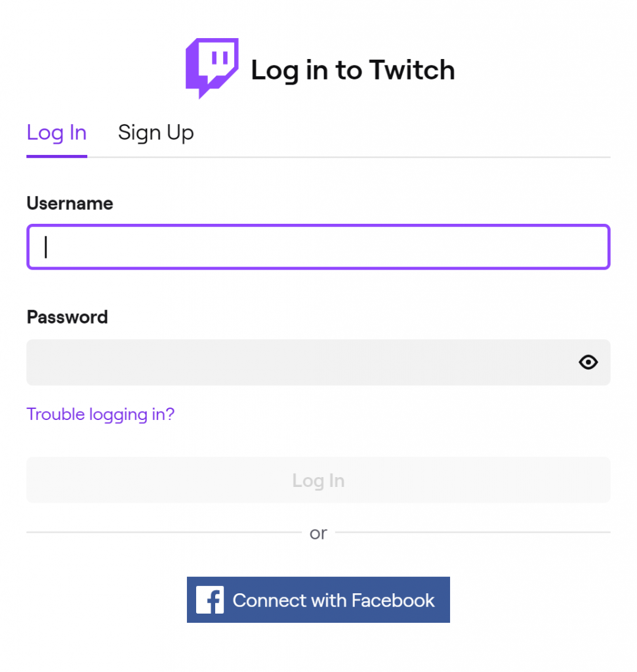Toggle password visibility with the eye icon
The width and height of the screenshot is (637, 672).
(588, 362)
